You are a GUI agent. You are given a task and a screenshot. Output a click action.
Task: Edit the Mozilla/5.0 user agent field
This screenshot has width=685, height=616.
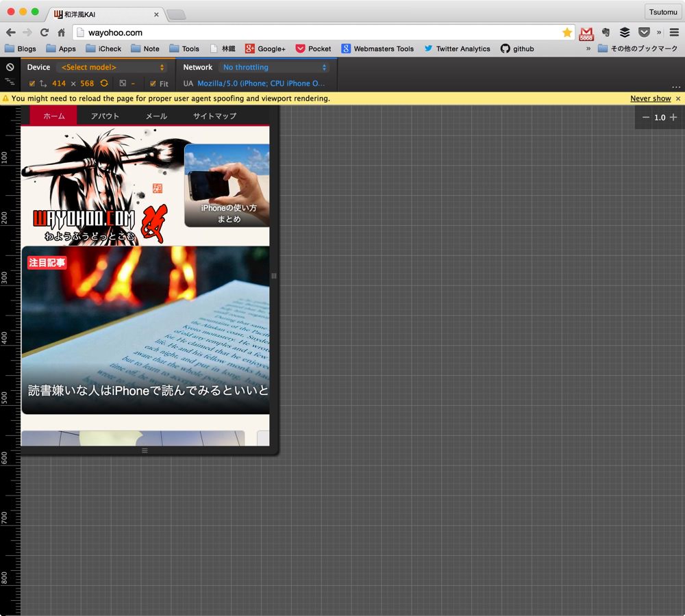[x=261, y=84]
